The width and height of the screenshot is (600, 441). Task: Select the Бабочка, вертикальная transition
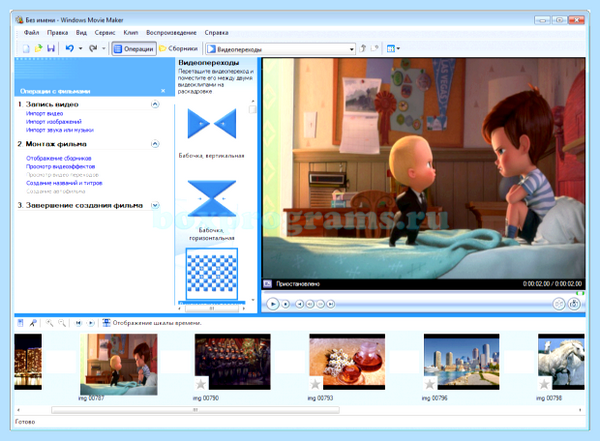point(212,124)
